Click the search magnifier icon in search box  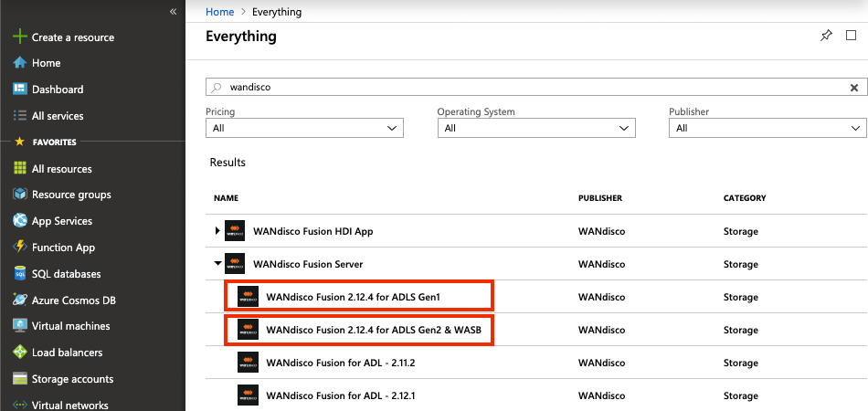tap(217, 88)
